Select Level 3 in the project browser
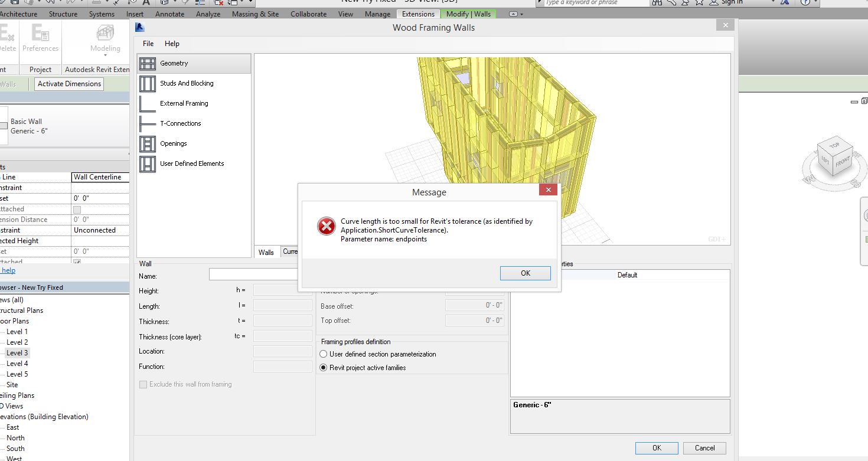The image size is (868, 461). tap(17, 353)
